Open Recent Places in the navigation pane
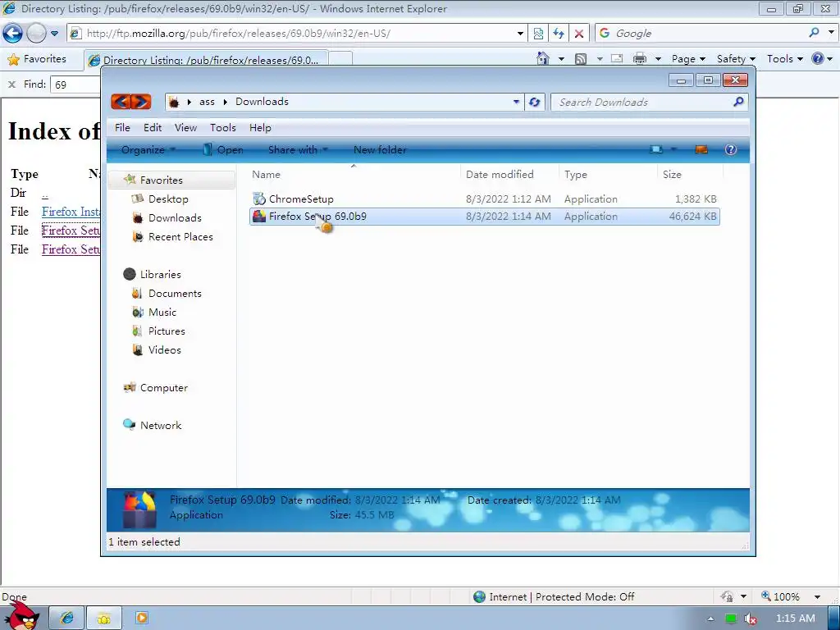The image size is (840, 630). point(180,237)
